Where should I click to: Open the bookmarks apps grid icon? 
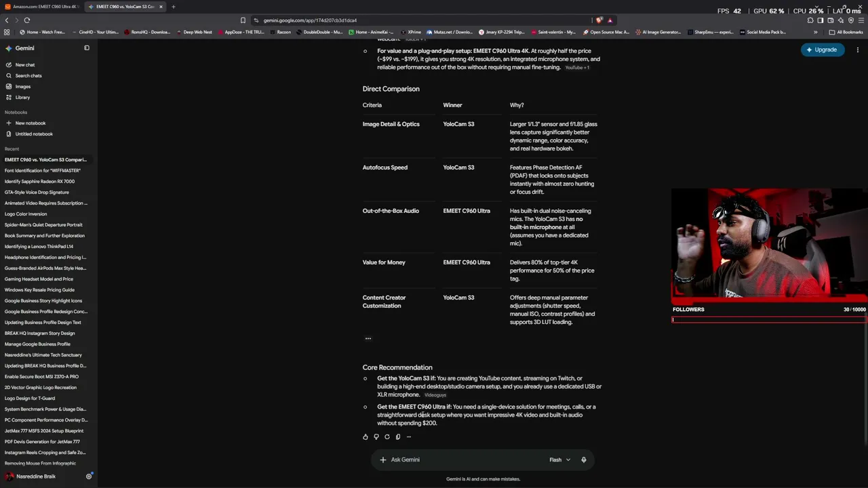[7, 32]
